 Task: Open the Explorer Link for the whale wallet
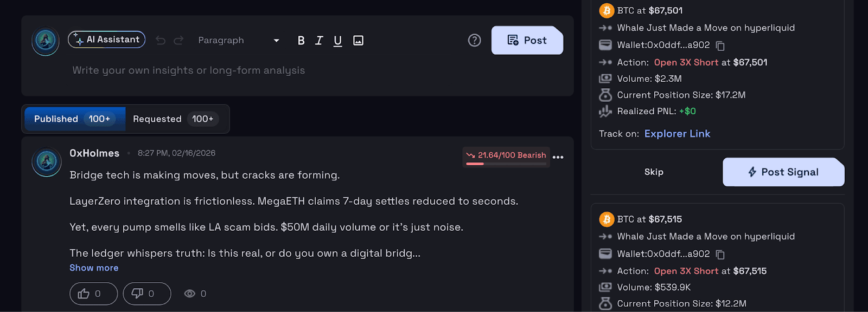tap(676, 133)
